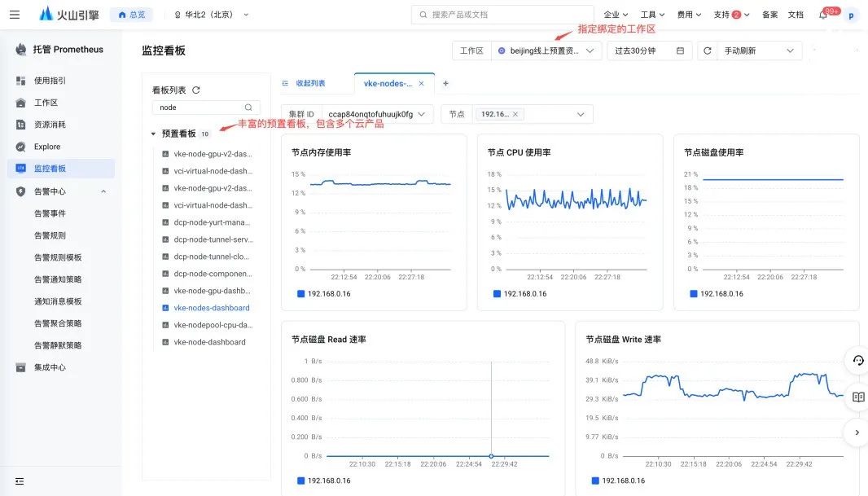Click the calendar icon in time range
Screen dimensions: 868x496
681,50
